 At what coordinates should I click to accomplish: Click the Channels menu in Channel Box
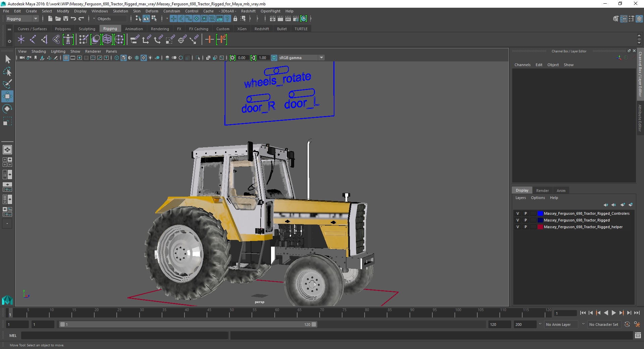click(x=522, y=65)
